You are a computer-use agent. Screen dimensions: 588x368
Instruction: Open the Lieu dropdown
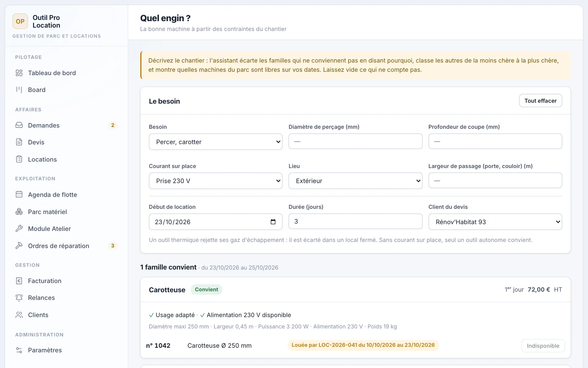(355, 181)
